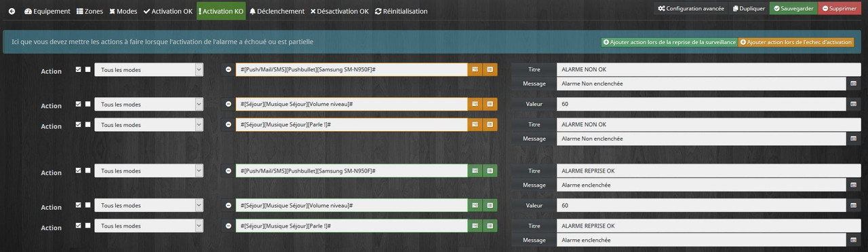Screen dimensions: 868x252
Task: Remove the green Pushbullet action via its minus icon
Action: (228, 170)
